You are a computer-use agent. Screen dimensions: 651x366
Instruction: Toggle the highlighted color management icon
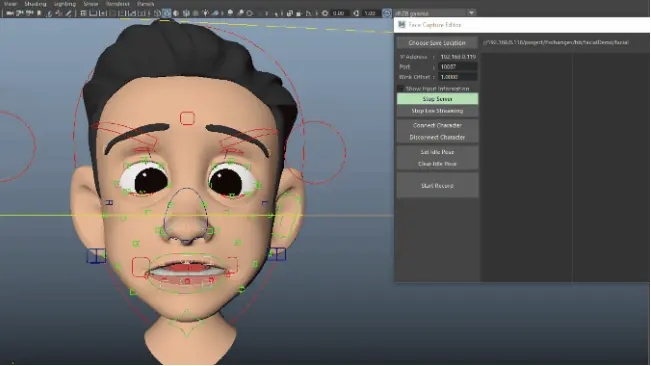(387, 13)
